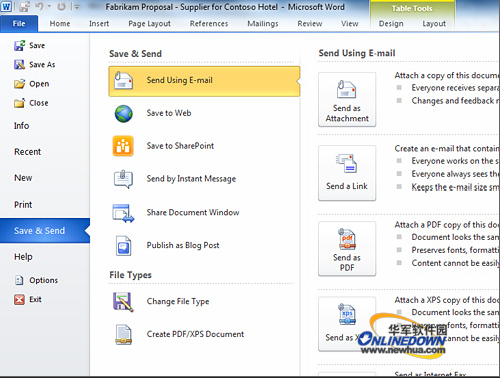500x378 pixels.
Task: Click the Send as PDF button
Action: point(347,248)
